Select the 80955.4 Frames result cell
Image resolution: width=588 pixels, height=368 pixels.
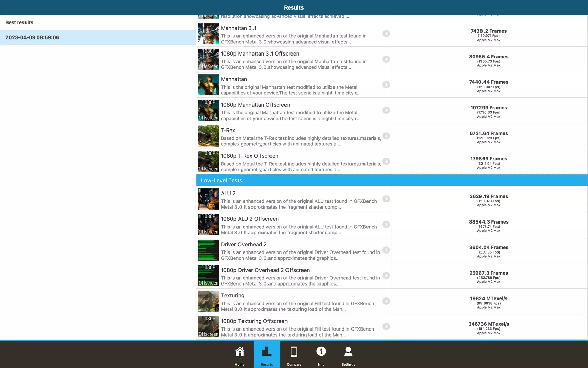tap(489, 60)
